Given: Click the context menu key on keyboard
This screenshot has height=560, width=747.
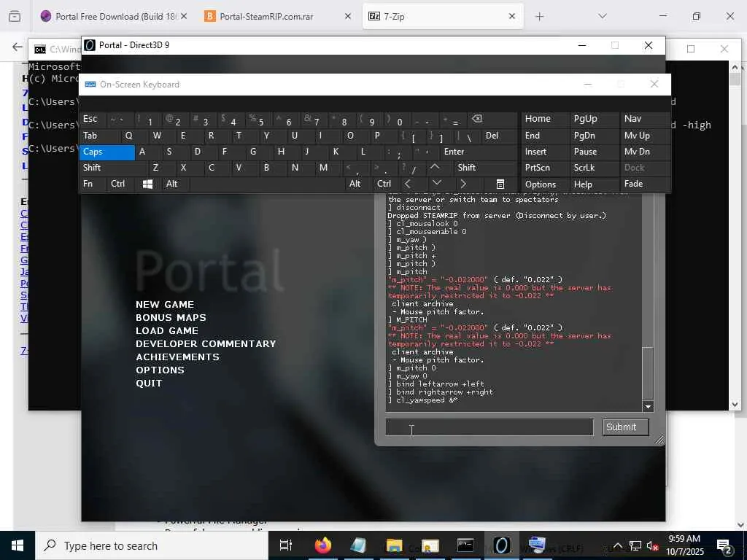Looking at the screenshot, I should point(500,184).
